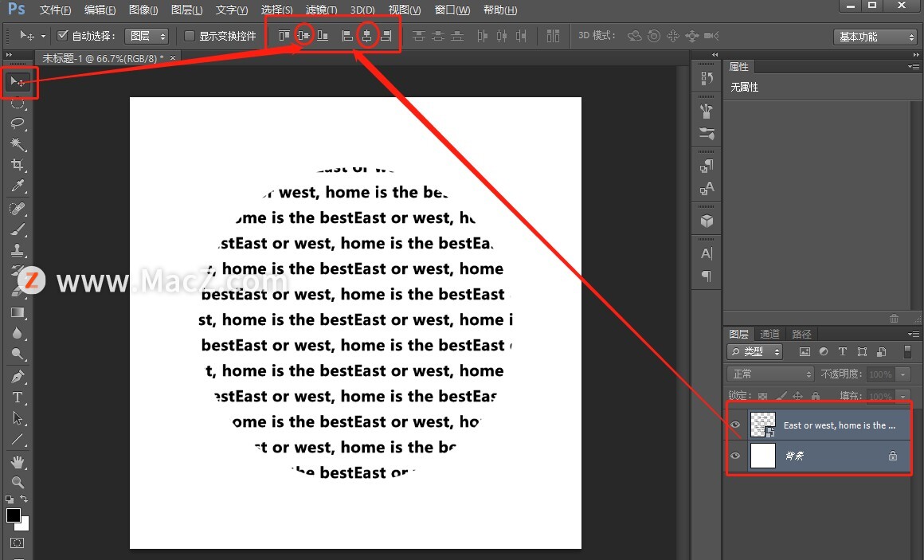Select the Magic Wand tool
This screenshot has width=924, height=560.
click(x=18, y=144)
